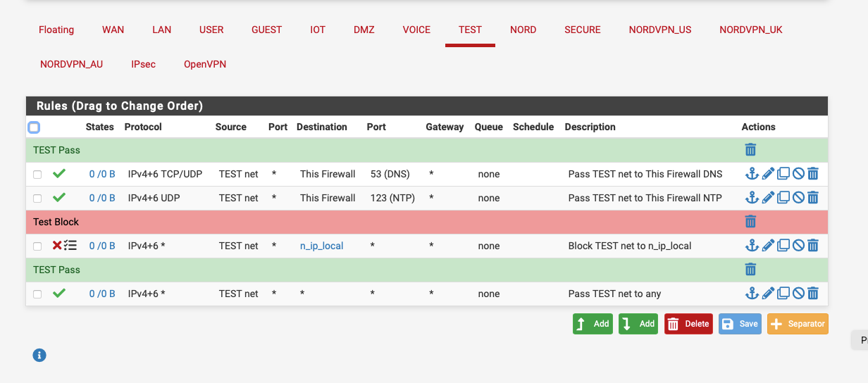The width and height of the screenshot is (868, 383).
Task: Add rule to top of list
Action: (593, 324)
